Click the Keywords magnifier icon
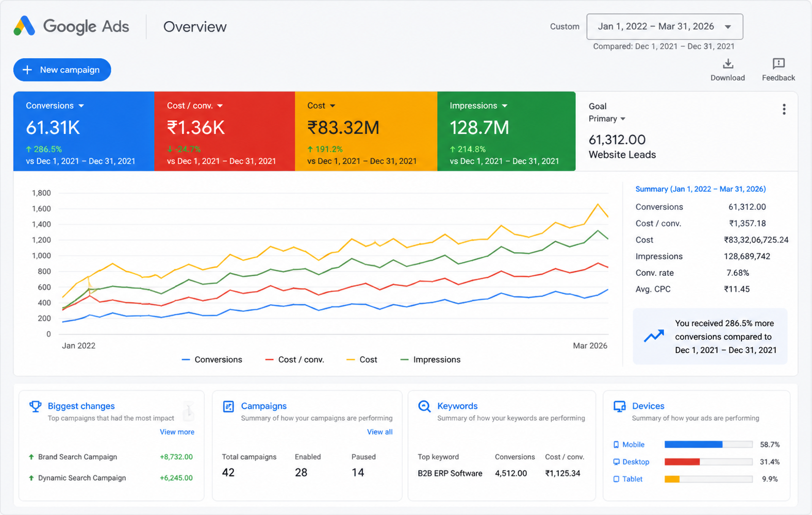 [424, 406]
